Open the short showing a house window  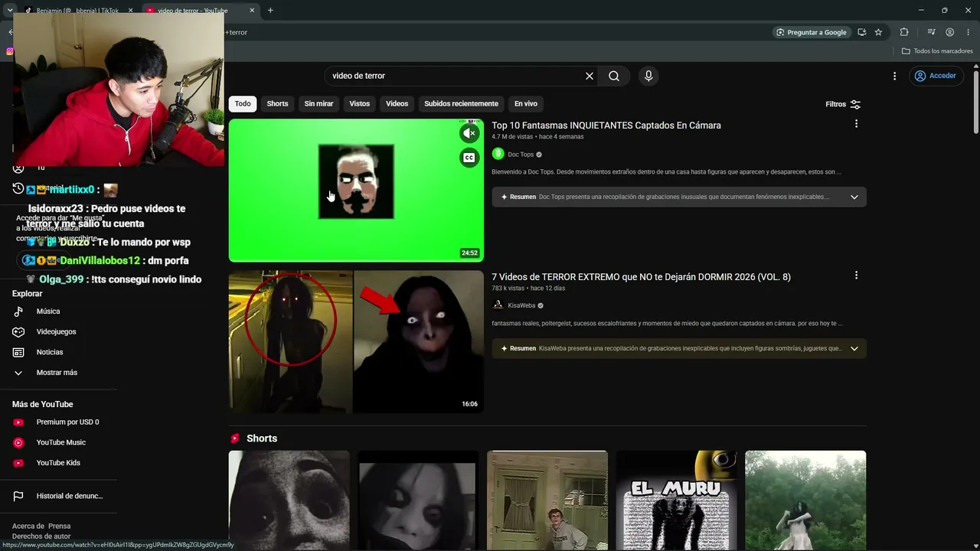pyautogui.click(x=547, y=500)
